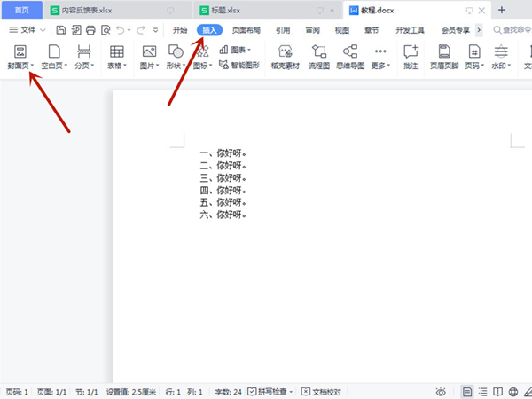Switch to reading view in status bar

497,392
